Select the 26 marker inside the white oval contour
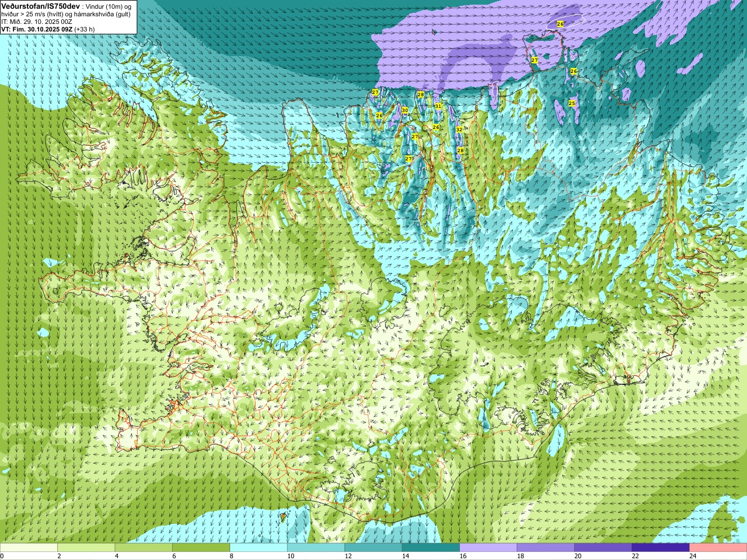This screenshot has height=560, width=747. point(560,24)
